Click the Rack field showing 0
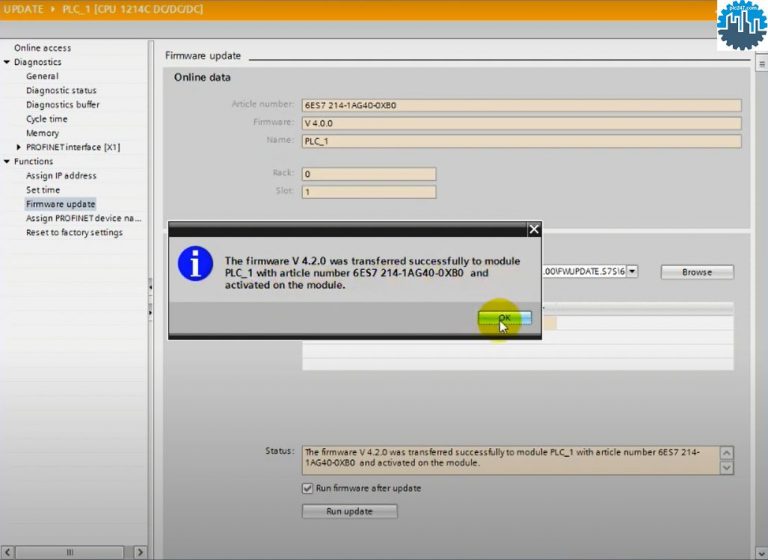This screenshot has width=768, height=560. tap(369, 174)
